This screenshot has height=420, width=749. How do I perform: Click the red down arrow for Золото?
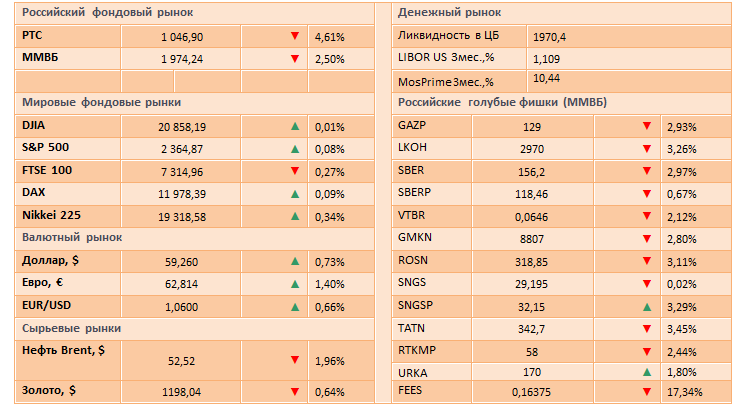click(295, 391)
